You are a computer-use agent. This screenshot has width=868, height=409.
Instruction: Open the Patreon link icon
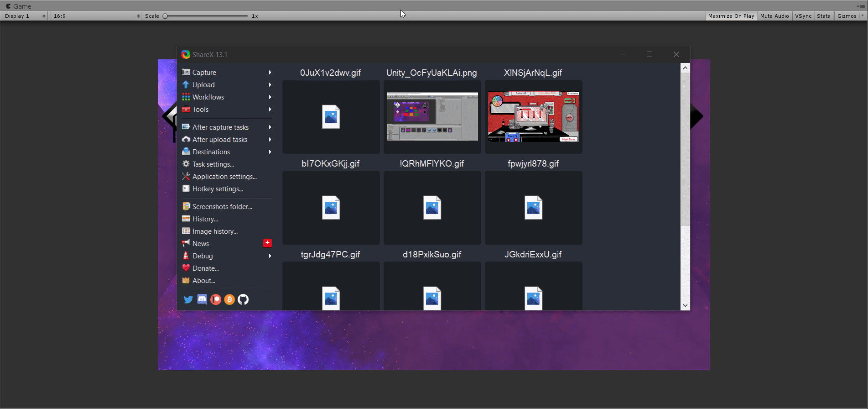[216, 299]
